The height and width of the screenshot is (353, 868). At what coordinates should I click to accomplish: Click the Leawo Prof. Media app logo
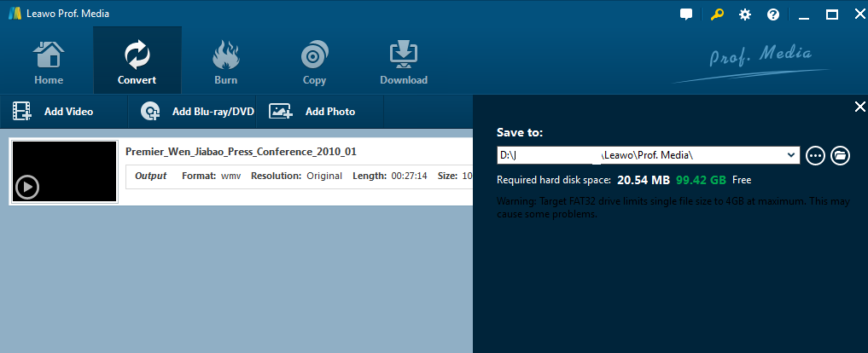click(15, 14)
